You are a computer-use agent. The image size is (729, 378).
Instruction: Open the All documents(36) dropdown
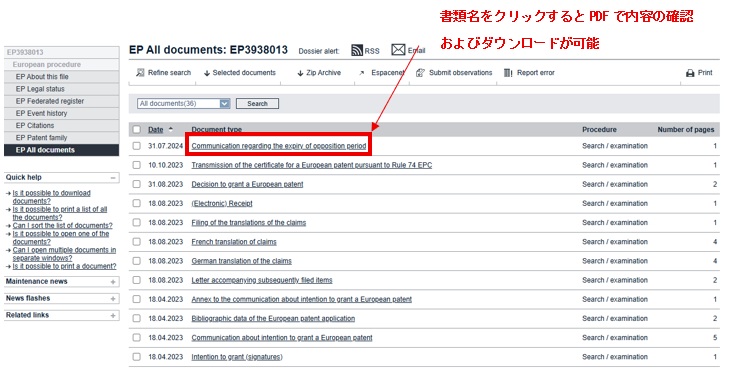click(184, 103)
